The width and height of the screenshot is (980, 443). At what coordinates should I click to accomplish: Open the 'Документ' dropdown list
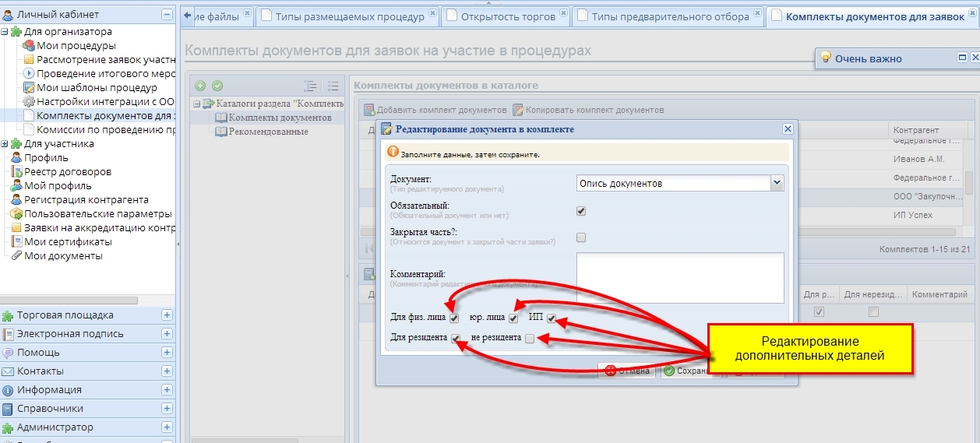pyautogui.click(x=777, y=183)
